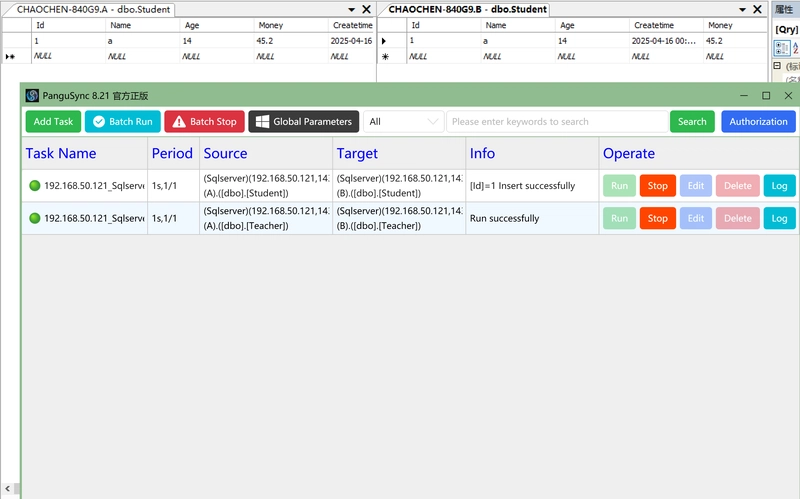Open Global Parameters
This screenshot has height=499, width=800.
click(304, 121)
